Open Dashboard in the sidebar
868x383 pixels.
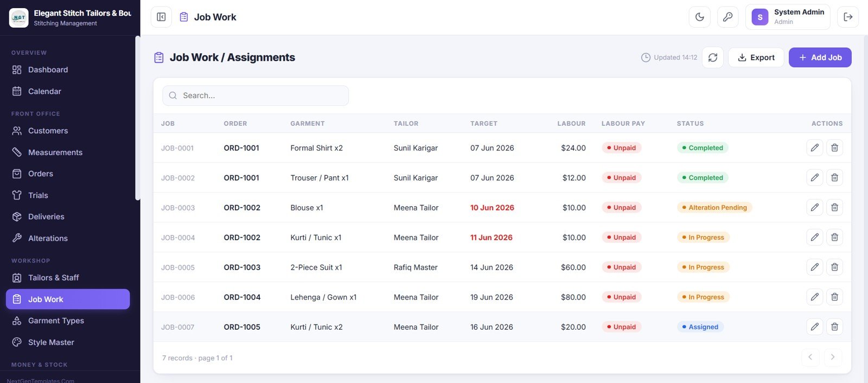pyautogui.click(x=68, y=69)
